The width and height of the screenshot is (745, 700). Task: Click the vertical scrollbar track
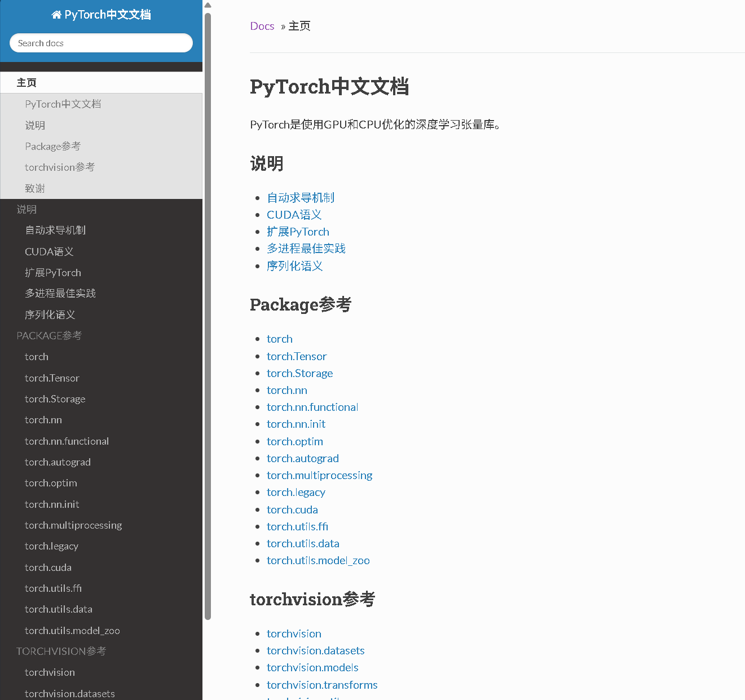(208, 338)
